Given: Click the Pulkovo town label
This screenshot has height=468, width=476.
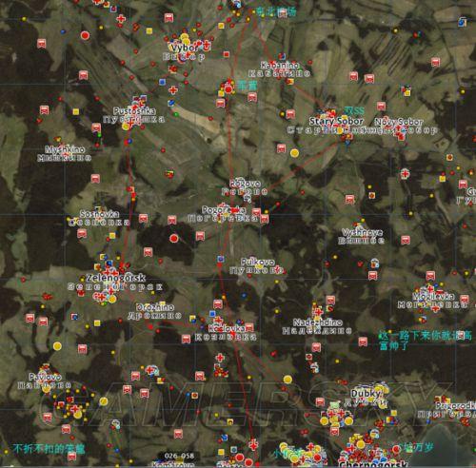Looking at the screenshot, I should pyautogui.click(x=257, y=262).
